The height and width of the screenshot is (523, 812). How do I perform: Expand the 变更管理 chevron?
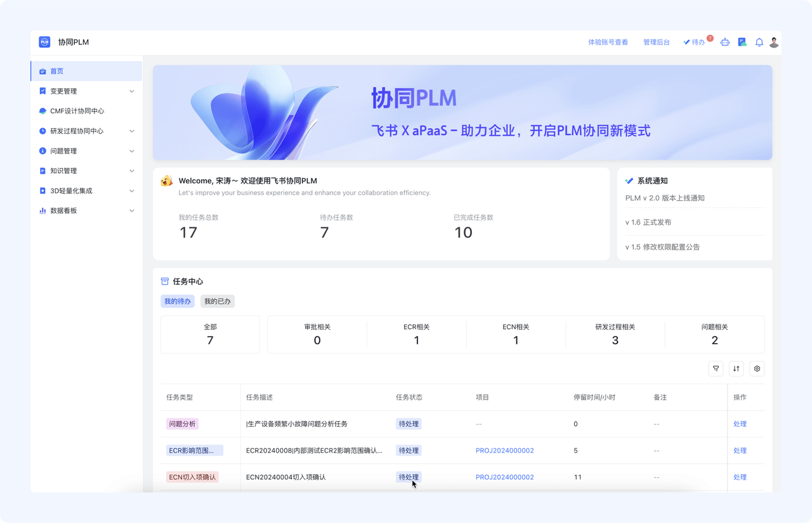click(x=131, y=91)
